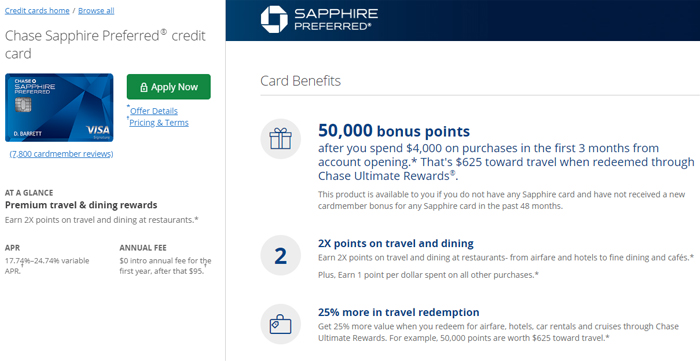Viewport: 700px width, 361px height.
Task: Click the Sapphire Preferred banner wordmark
Action: (336, 19)
